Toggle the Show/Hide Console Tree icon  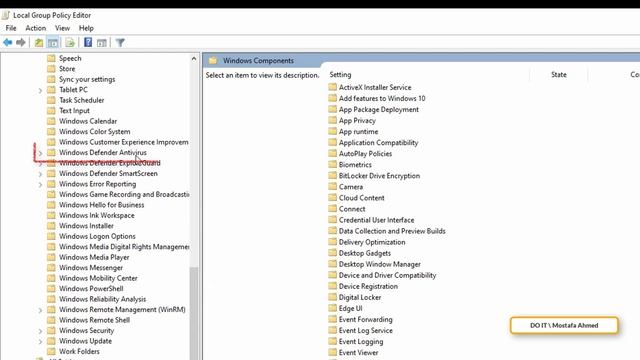pos(53,42)
